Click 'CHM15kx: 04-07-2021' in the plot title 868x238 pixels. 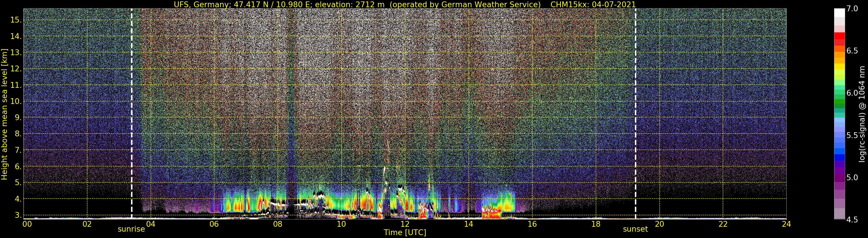click(x=592, y=4)
